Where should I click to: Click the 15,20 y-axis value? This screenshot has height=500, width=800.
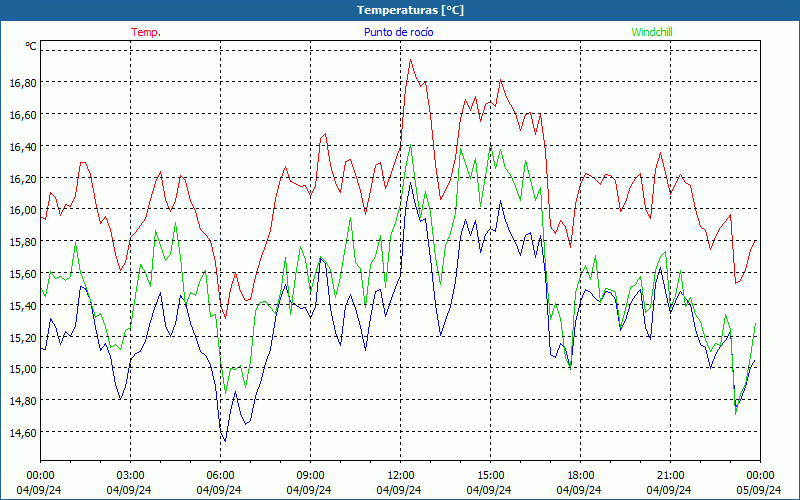point(23,337)
